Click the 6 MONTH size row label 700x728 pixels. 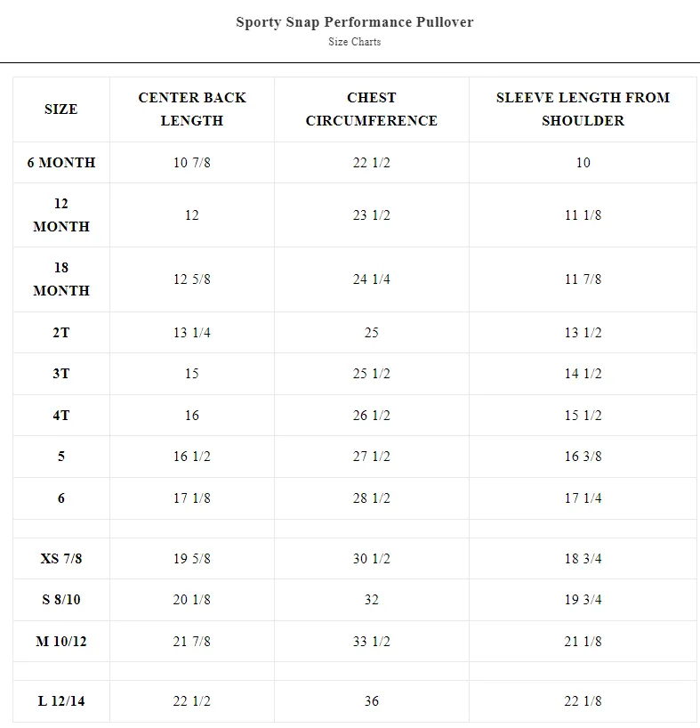click(61, 163)
